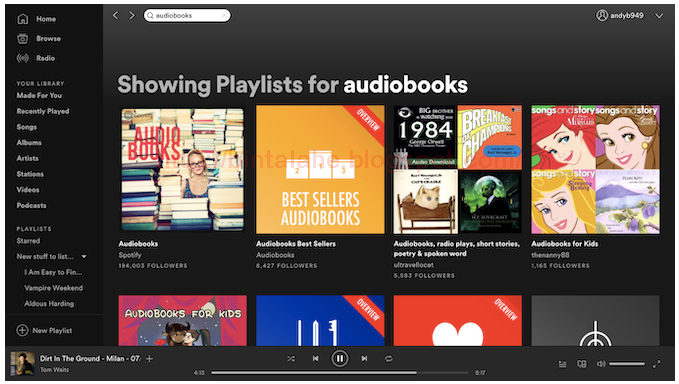Open the 1984 collage playlist cover
This screenshot has height=384, width=679.
coord(457,170)
